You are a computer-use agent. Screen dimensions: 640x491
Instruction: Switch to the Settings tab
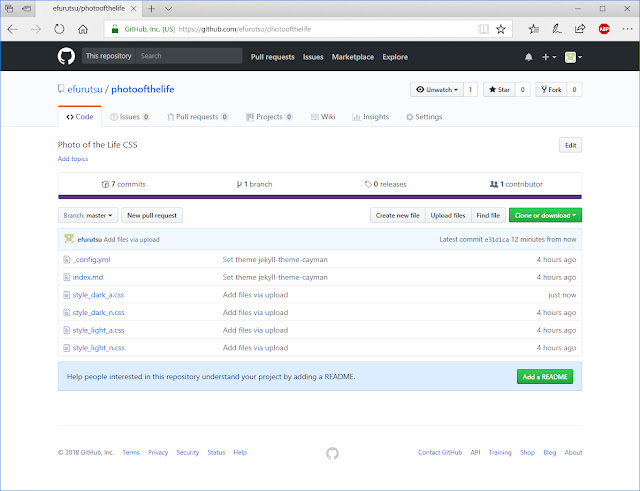click(424, 117)
